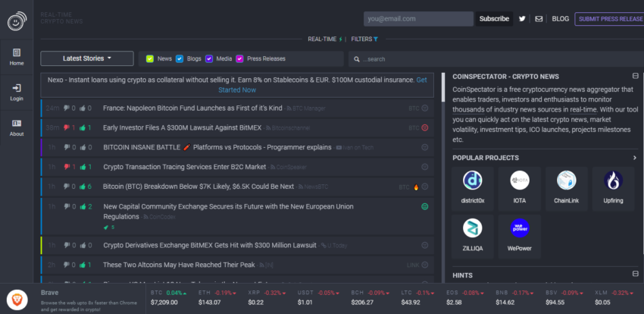
Task: Click the fire icon on Bitcoin Breakdown story
Action: click(416, 187)
